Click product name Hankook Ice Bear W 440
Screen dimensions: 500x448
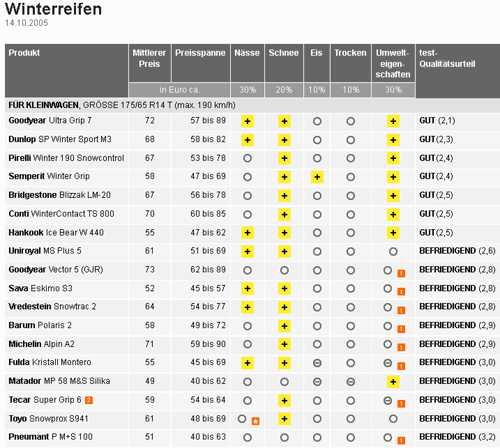56,232
